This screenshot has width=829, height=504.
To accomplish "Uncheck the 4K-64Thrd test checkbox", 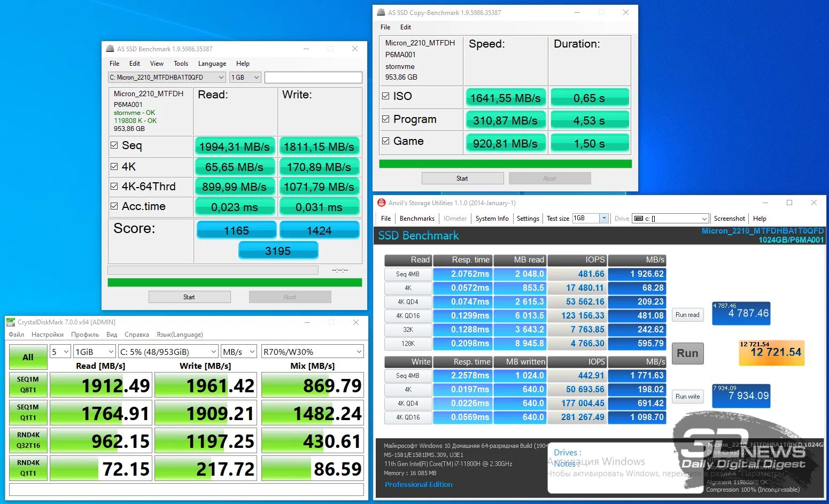I will point(114,187).
